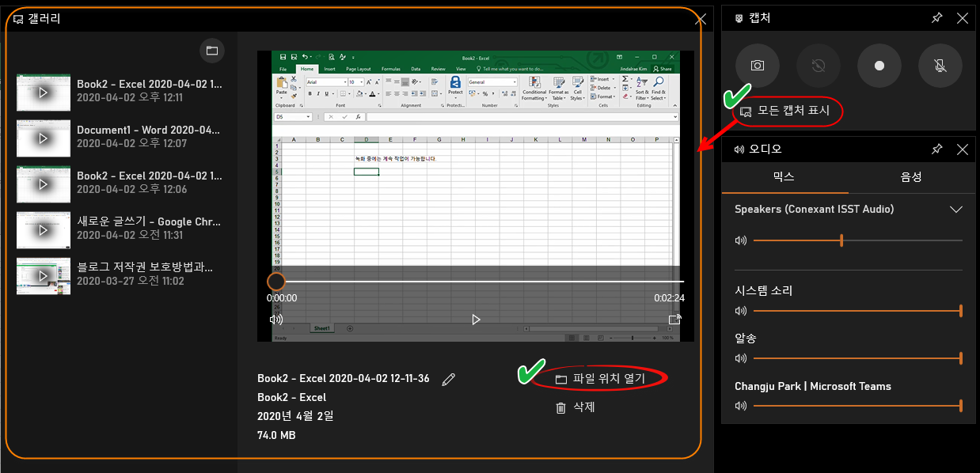The image size is (980, 473).
Task: Adjust the Speakers master volume slider
Action: 858,240
